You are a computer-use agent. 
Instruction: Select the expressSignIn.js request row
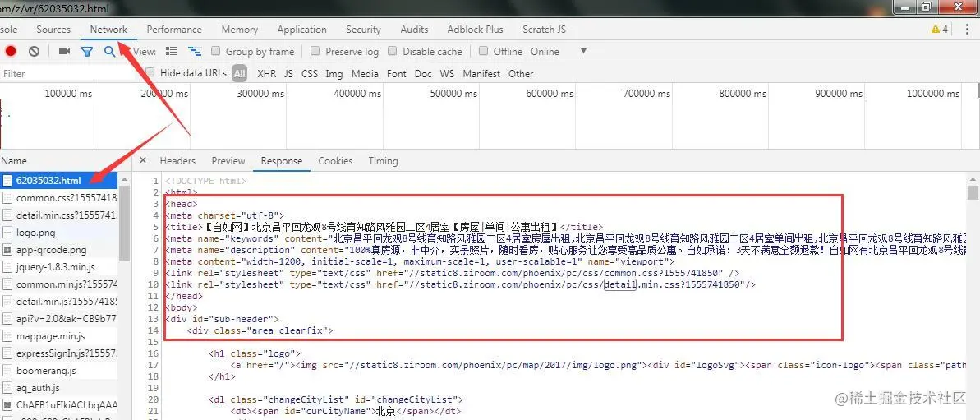click(59, 353)
